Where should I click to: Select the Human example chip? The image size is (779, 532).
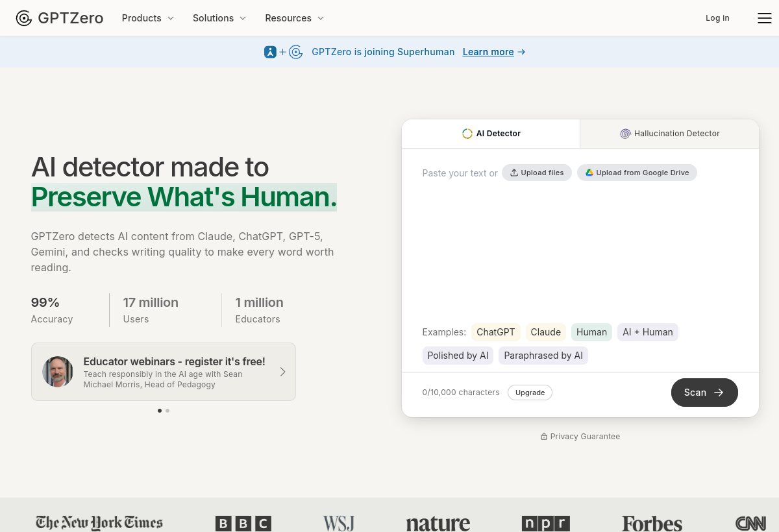(591, 332)
